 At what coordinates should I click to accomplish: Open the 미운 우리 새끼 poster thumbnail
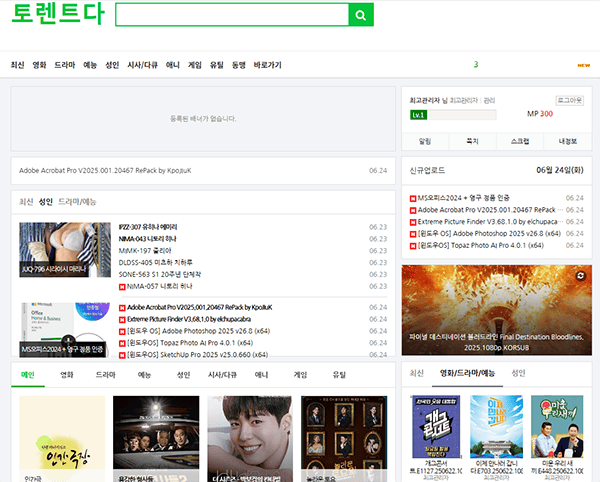pyautogui.click(x=557, y=427)
